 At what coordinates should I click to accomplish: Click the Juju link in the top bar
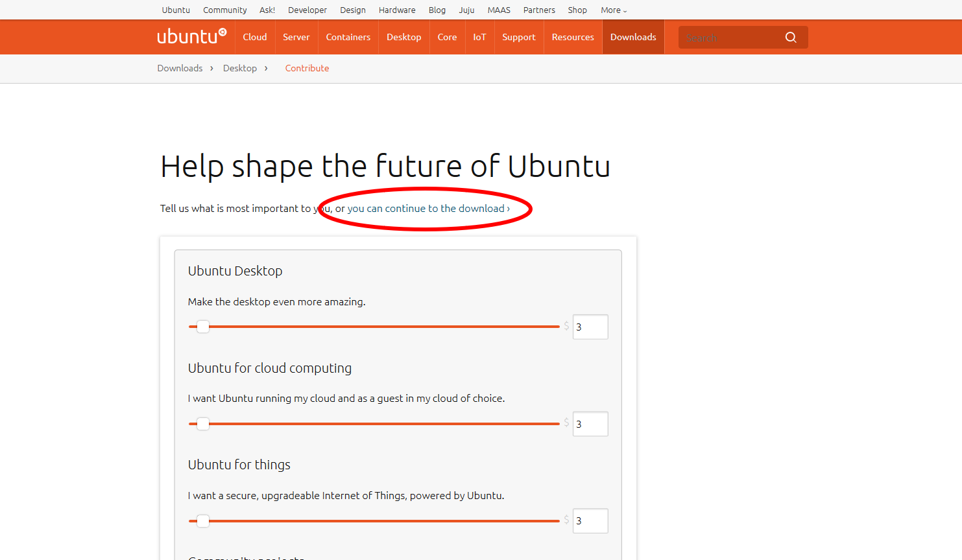click(466, 10)
